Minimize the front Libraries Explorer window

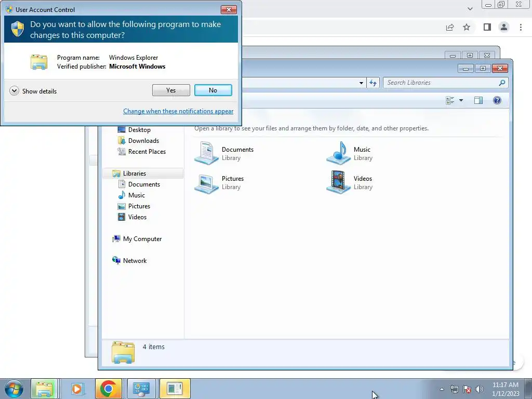click(x=465, y=69)
